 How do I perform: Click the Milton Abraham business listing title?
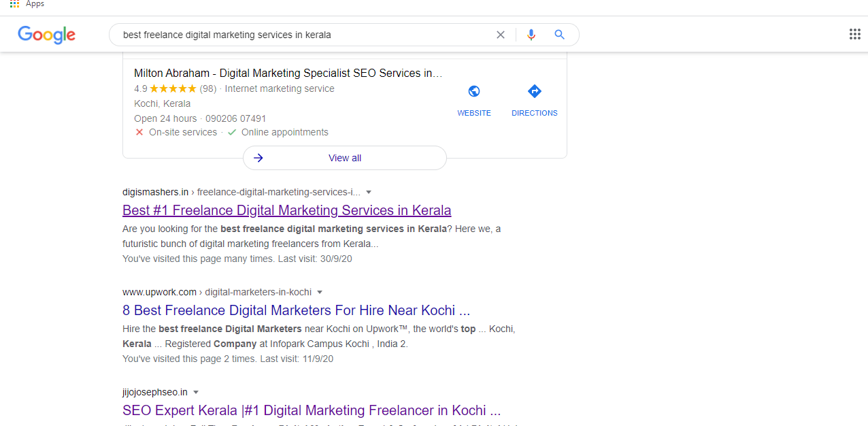pos(288,73)
